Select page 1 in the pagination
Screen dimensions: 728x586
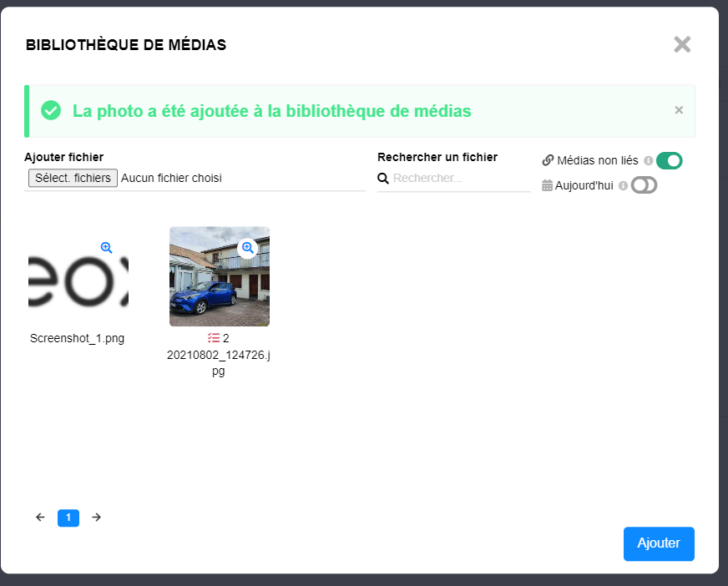coord(68,518)
